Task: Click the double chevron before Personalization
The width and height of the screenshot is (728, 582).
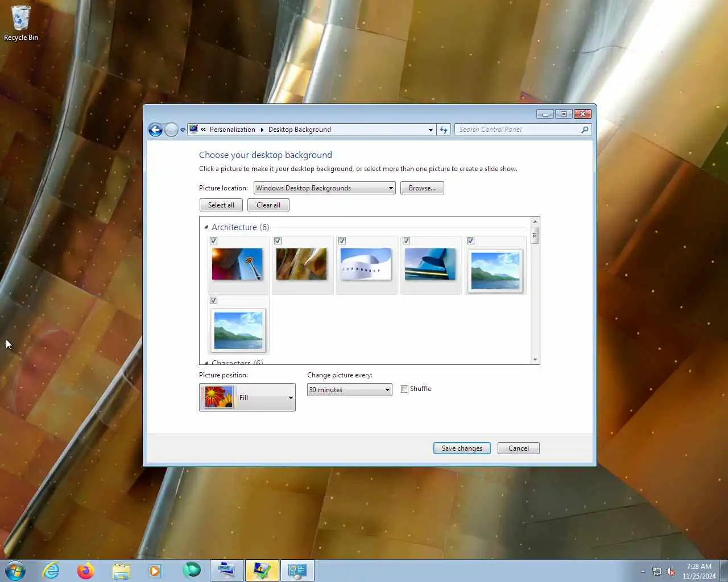Action: [x=203, y=130]
